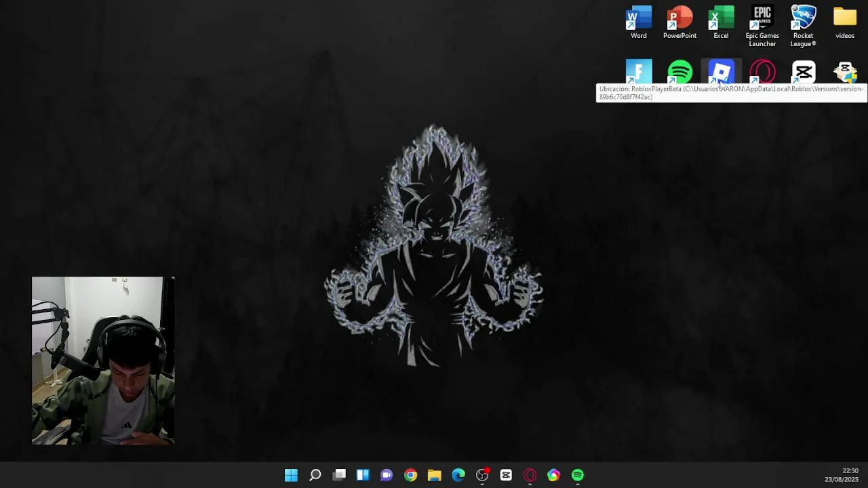Switch to Spotify on the taskbar
The width and height of the screenshot is (868, 488).
[578, 475]
